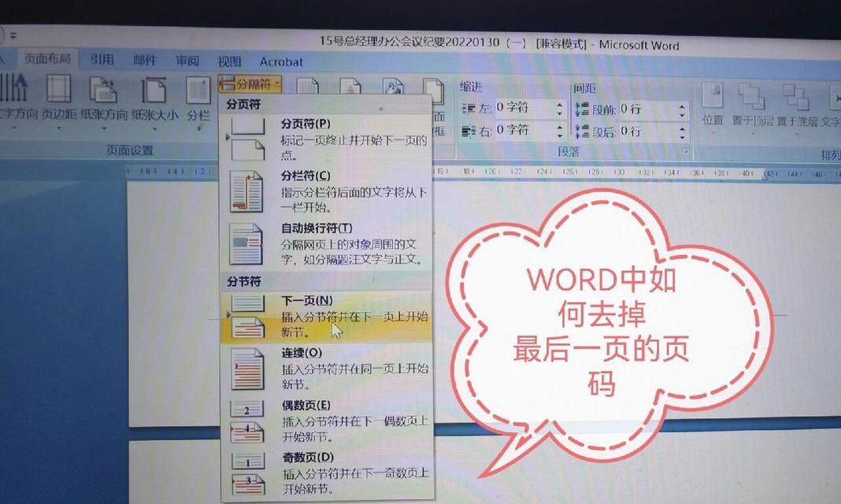Increase right indent 右 with up arrow
This screenshot has width=841, height=504.
click(x=560, y=127)
